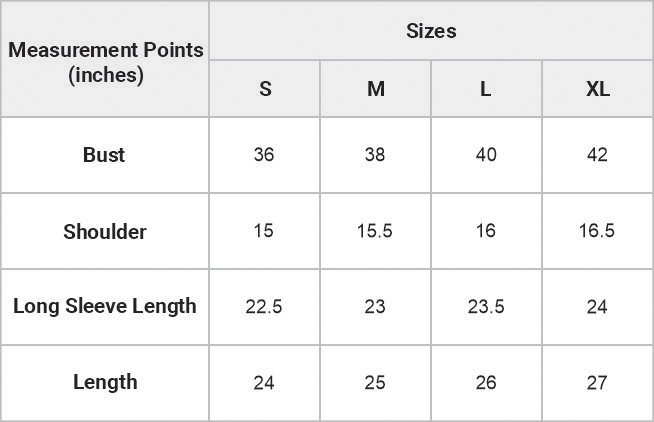The width and height of the screenshot is (654, 422).
Task: Click the L size column header
Action: pos(486,88)
